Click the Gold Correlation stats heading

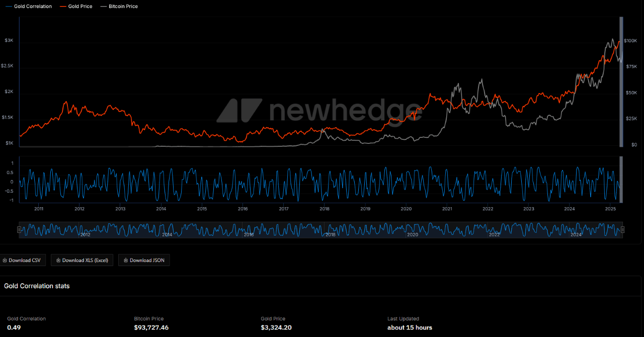(x=37, y=286)
